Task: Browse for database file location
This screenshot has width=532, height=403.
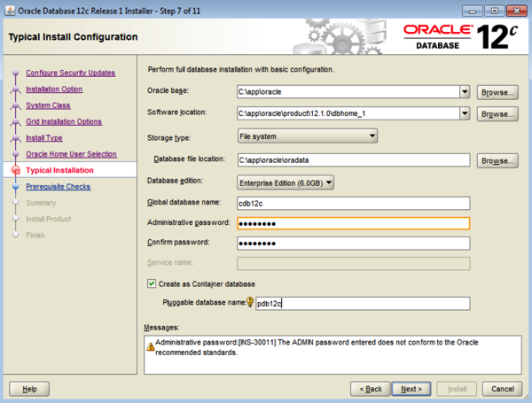Action: 496,160
